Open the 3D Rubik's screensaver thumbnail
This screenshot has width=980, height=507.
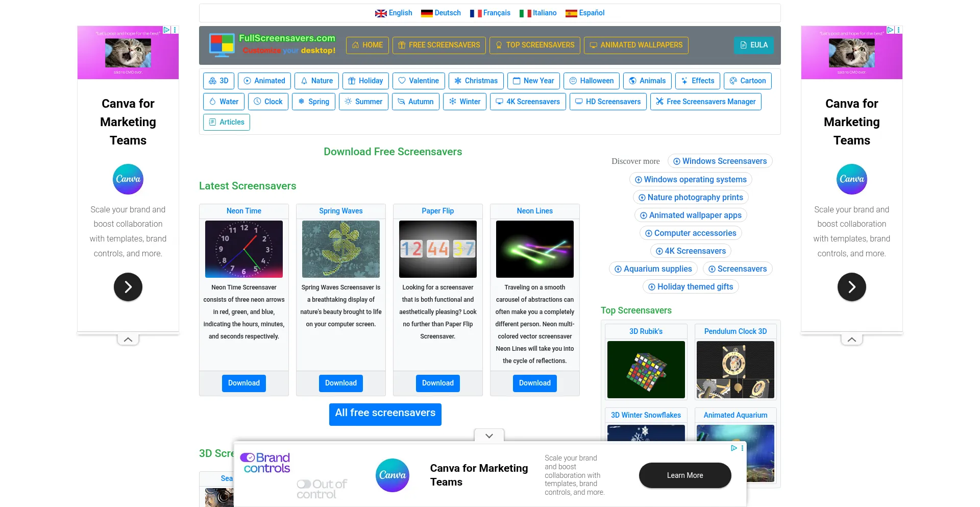[x=646, y=369]
